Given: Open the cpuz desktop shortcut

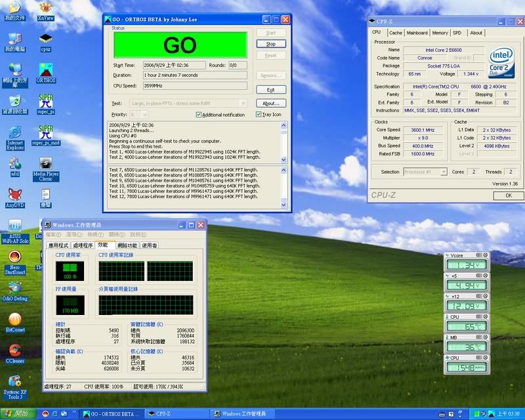Looking at the screenshot, I should (x=45, y=43).
